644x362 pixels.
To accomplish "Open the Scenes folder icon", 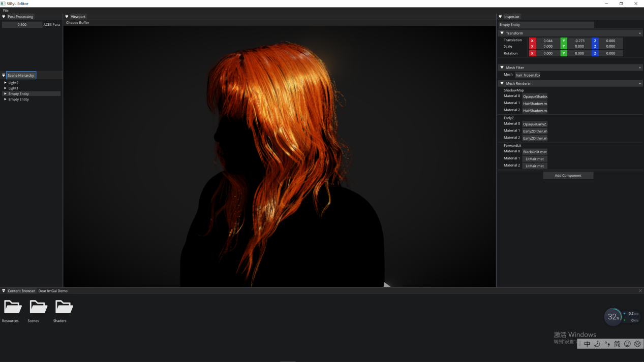I will [38, 307].
